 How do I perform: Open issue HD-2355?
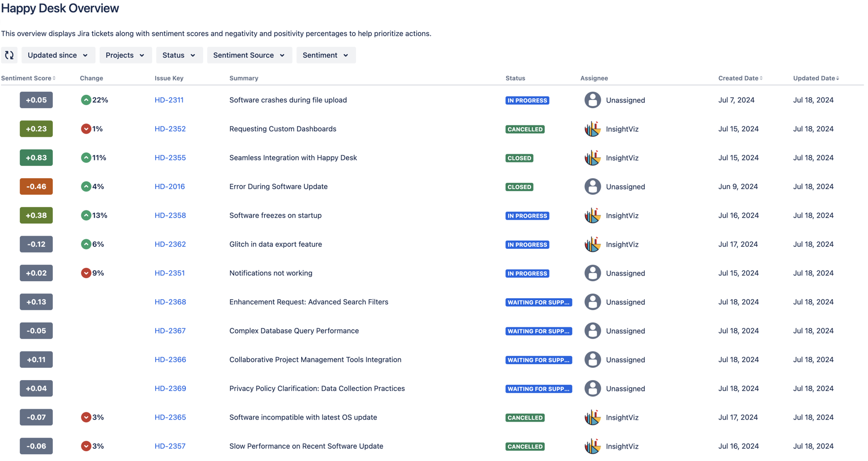(170, 158)
